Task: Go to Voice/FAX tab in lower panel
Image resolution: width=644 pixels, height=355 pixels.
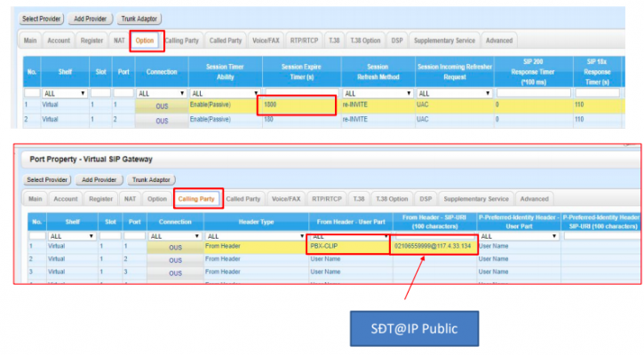Action: pyautogui.click(x=291, y=199)
